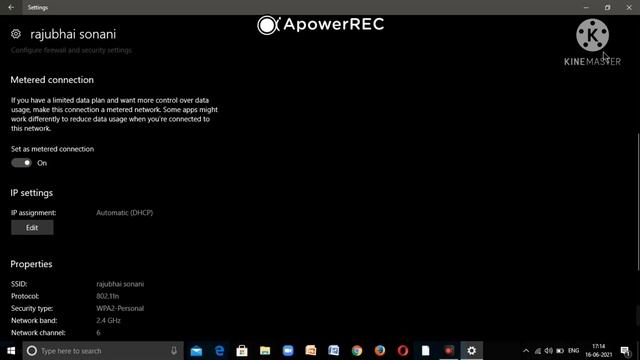Image resolution: width=640 pixels, height=360 pixels.
Task: Open File Explorer from taskbar
Action: pyautogui.click(x=265, y=351)
